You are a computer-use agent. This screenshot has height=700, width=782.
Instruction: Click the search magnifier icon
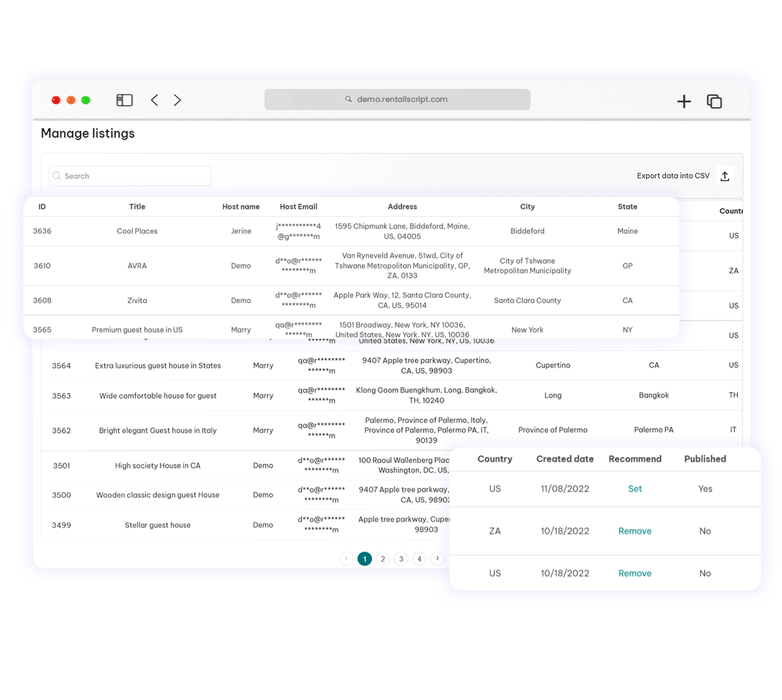tap(57, 175)
